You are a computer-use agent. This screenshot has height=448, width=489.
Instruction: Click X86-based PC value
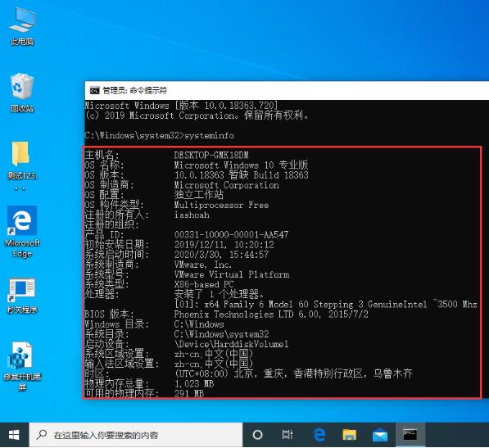(x=204, y=284)
